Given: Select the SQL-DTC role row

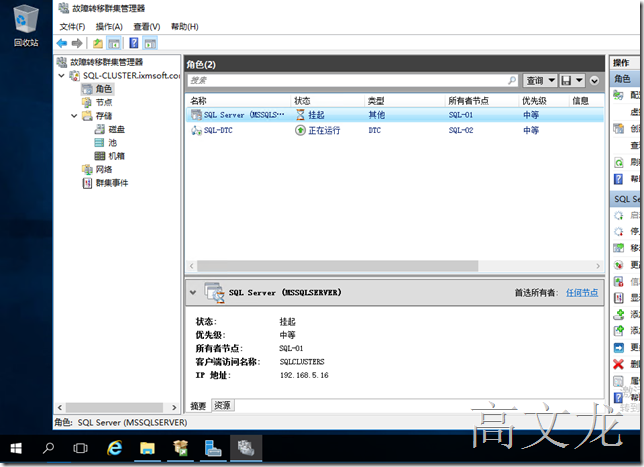Looking at the screenshot, I should (x=394, y=130).
